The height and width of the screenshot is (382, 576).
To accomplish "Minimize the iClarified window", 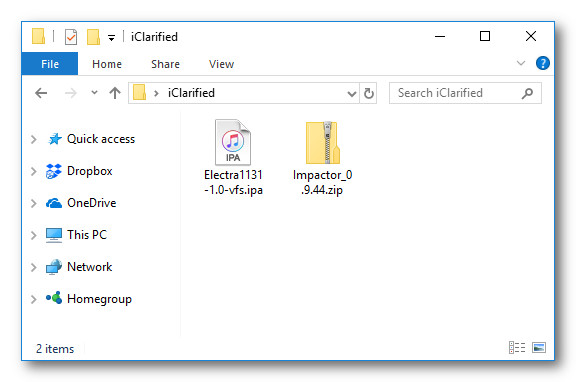I will click(x=440, y=36).
